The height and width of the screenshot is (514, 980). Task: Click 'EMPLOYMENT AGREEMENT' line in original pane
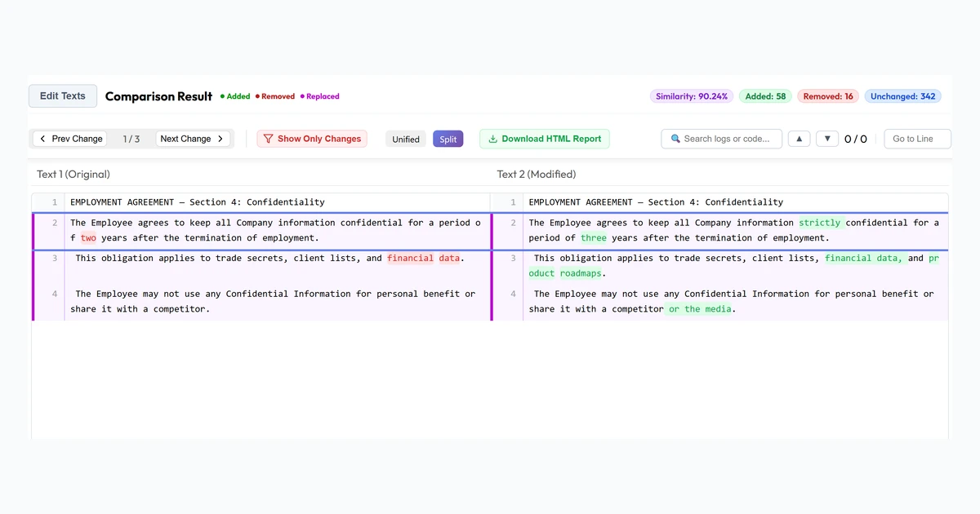198,202
